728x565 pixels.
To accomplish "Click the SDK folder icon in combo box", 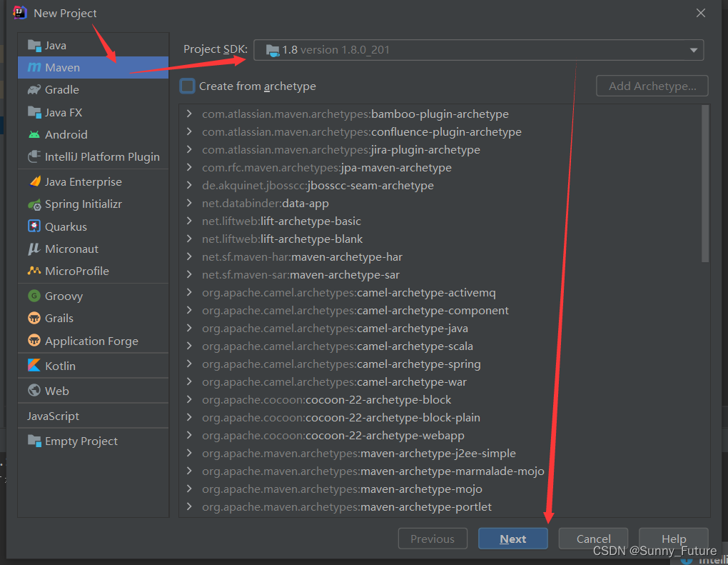I will 273,50.
